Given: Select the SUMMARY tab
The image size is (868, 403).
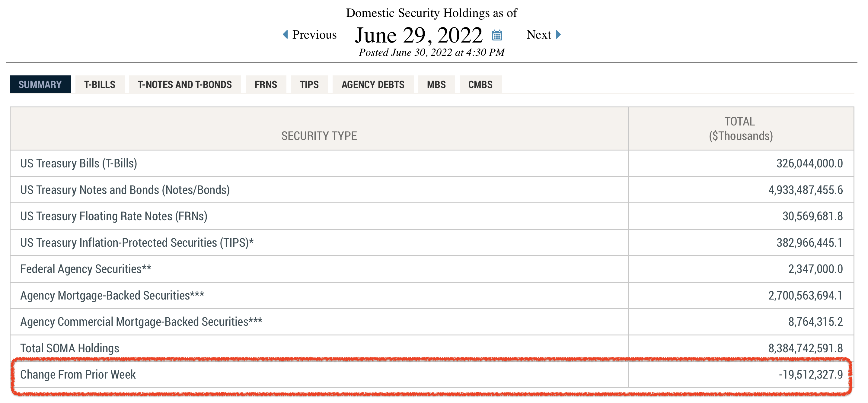Looking at the screenshot, I should [40, 84].
